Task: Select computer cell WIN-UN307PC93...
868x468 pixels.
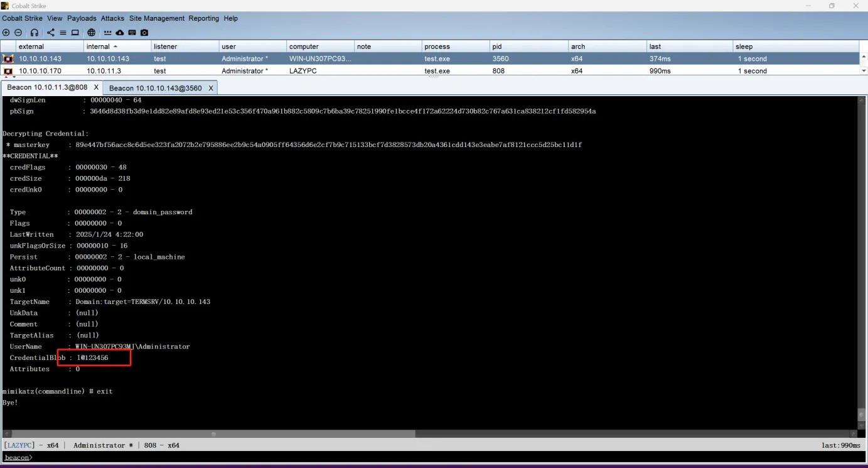Action: pos(320,58)
